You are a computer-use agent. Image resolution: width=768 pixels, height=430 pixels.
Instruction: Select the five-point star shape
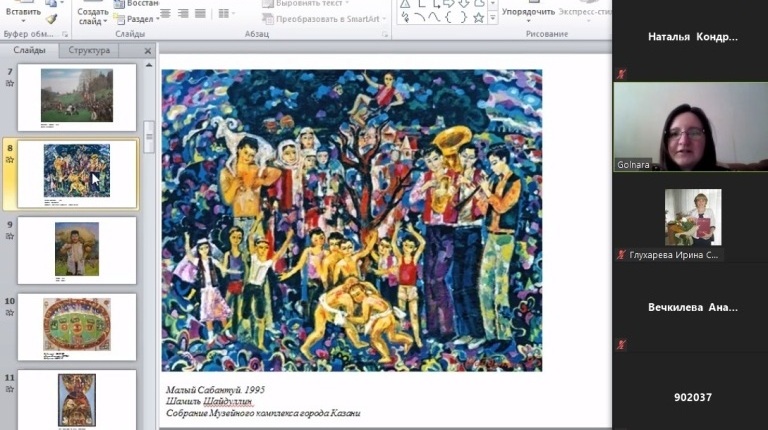(479, 18)
